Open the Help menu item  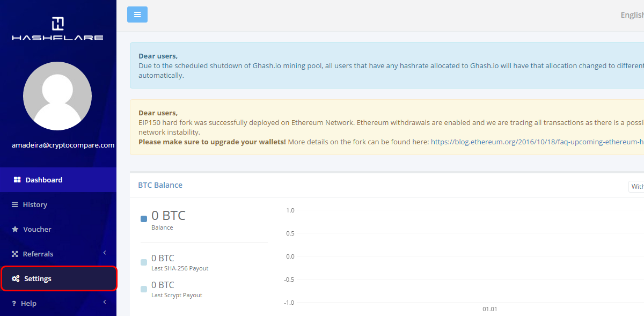pyautogui.click(x=58, y=303)
